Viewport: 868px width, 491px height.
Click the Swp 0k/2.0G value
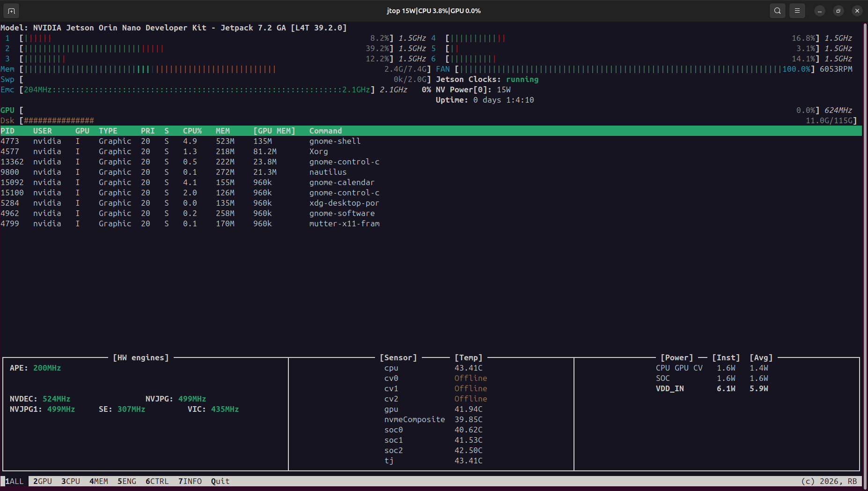[410, 79]
